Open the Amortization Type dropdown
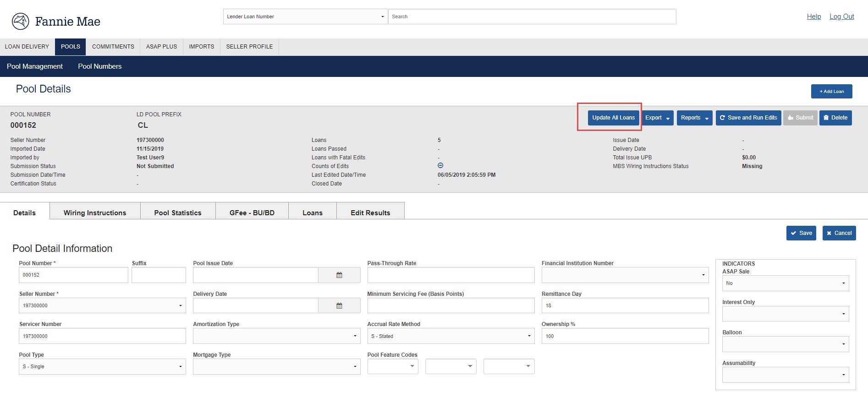The image size is (868, 403). tap(276, 336)
